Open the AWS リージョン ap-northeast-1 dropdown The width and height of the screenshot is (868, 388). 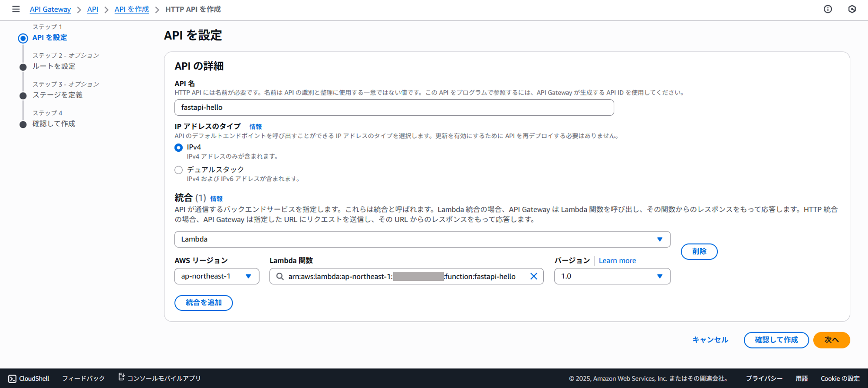click(x=217, y=276)
